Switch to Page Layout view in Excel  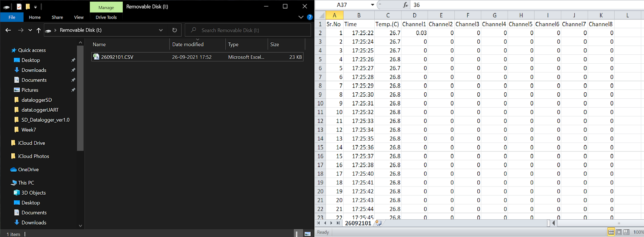619,232
